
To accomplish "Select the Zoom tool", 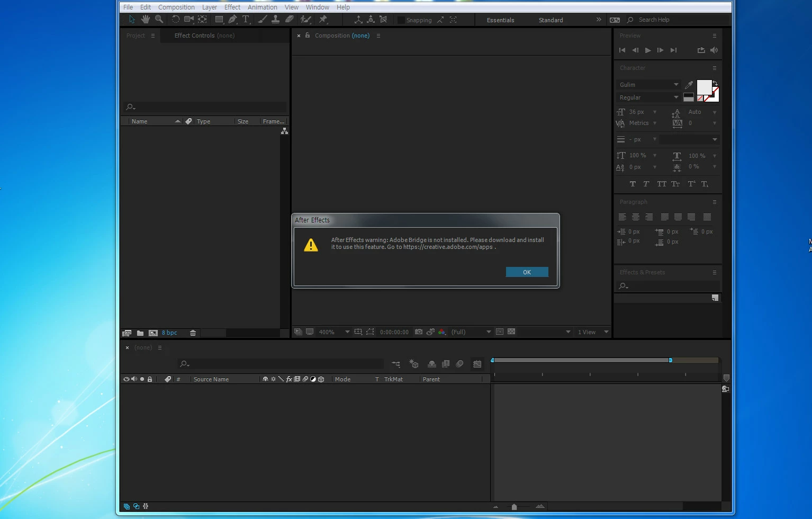I will [x=159, y=20].
